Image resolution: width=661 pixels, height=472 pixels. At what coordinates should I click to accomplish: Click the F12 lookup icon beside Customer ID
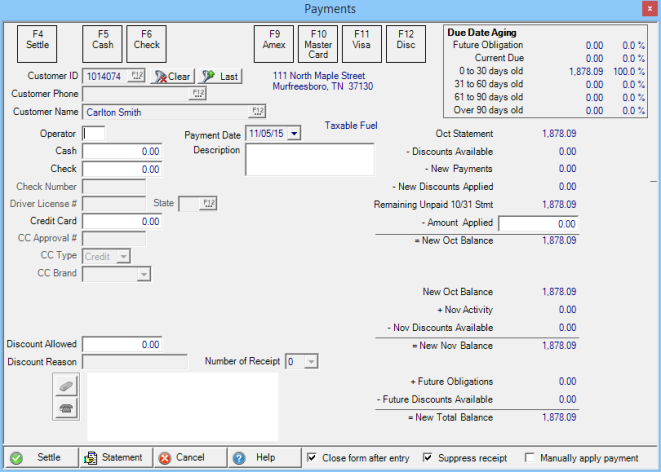tap(137, 75)
